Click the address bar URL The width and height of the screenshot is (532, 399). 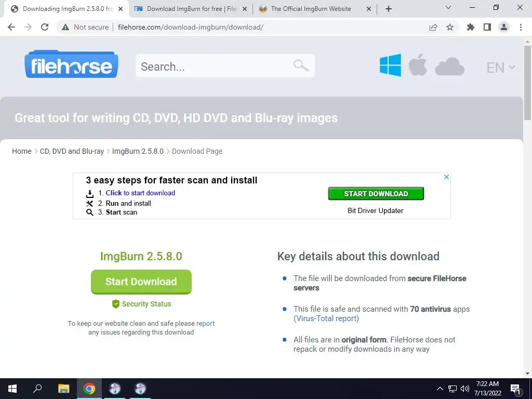pyautogui.click(x=191, y=27)
